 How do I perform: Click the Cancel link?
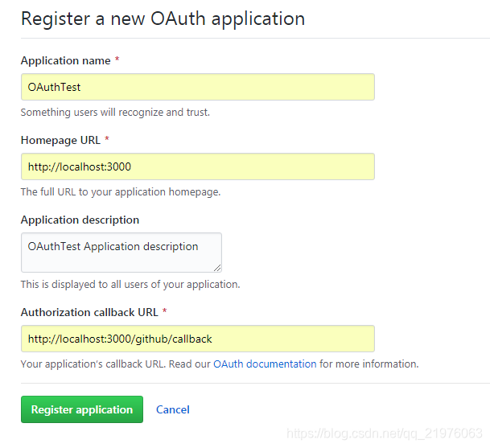(x=173, y=409)
